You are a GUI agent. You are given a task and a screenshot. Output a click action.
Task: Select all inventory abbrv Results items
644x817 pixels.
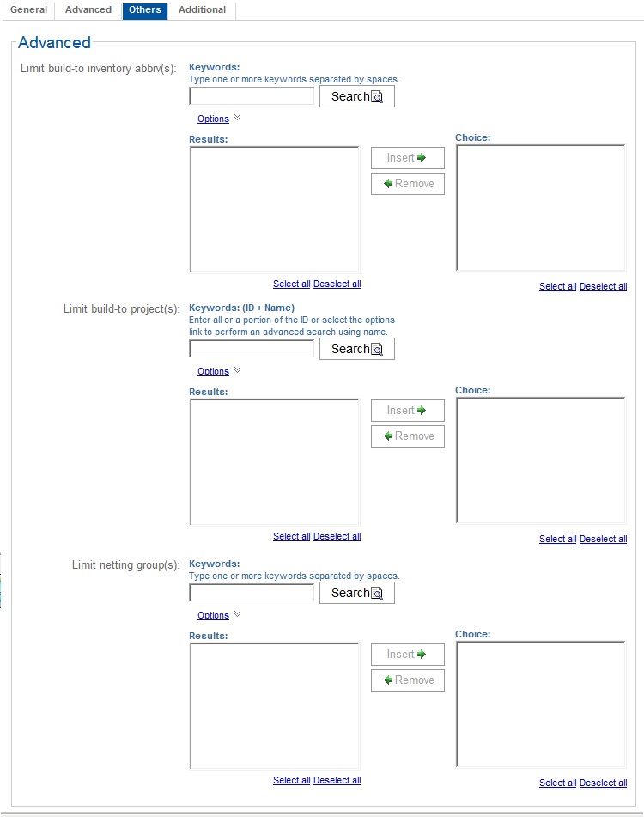pyautogui.click(x=291, y=284)
